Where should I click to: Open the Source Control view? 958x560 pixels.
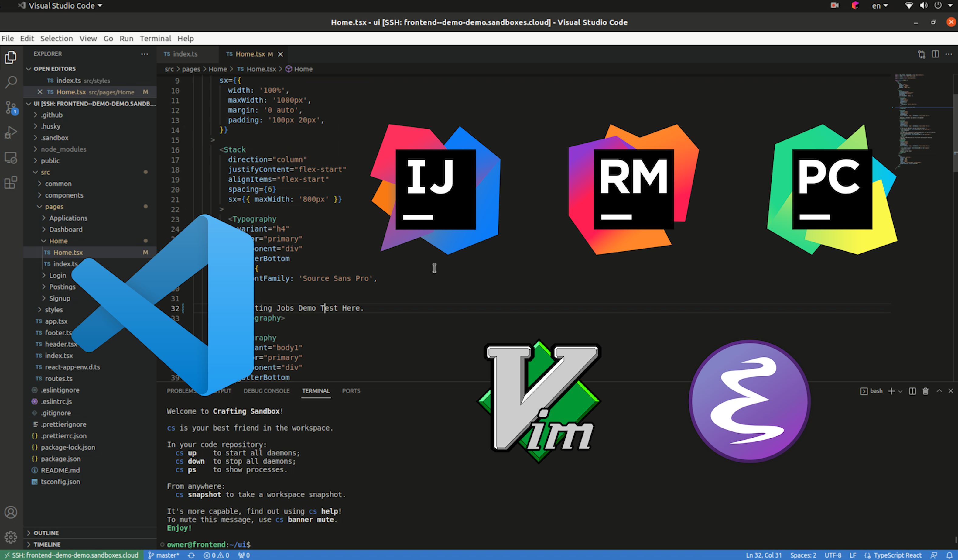pyautogui.click(x=11, y=108)
